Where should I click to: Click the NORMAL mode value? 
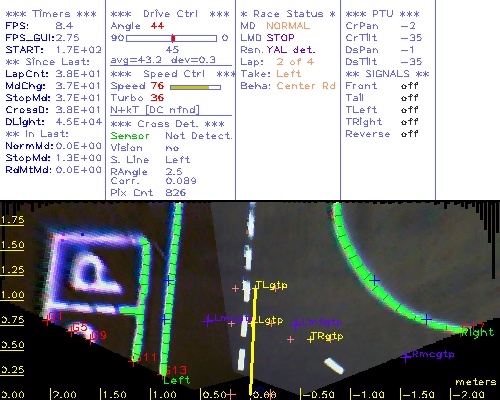[288, 26]
